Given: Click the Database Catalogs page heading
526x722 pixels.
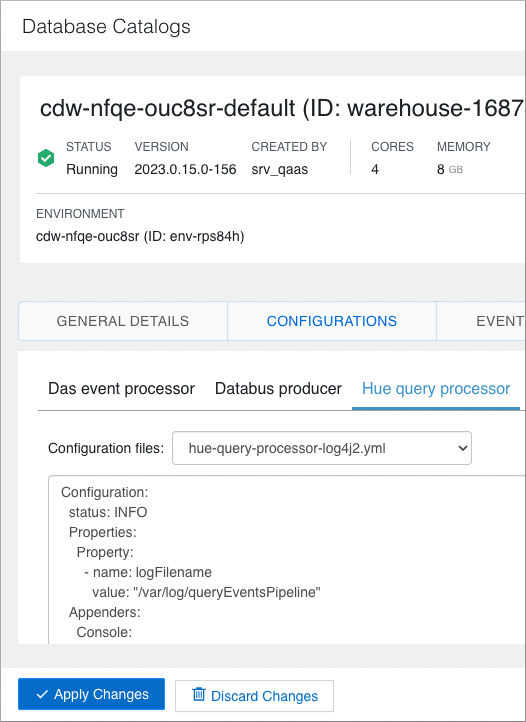Looking at the screenshot, I should click(x=106, y=26).
